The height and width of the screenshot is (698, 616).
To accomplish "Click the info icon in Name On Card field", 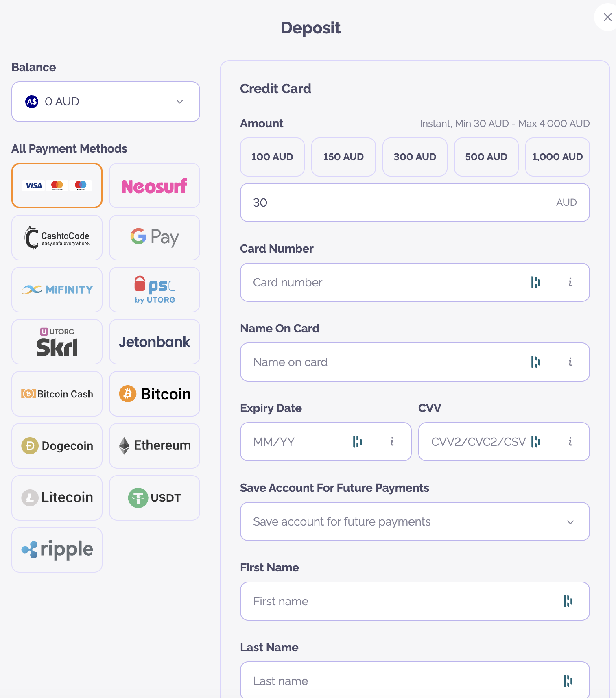I will (x=570, y=362).
